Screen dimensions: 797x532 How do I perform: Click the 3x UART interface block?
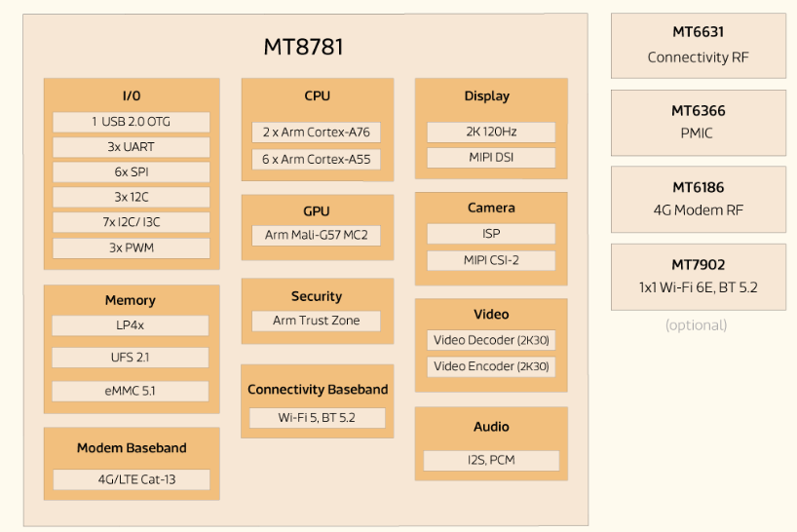tap(132, 147)
